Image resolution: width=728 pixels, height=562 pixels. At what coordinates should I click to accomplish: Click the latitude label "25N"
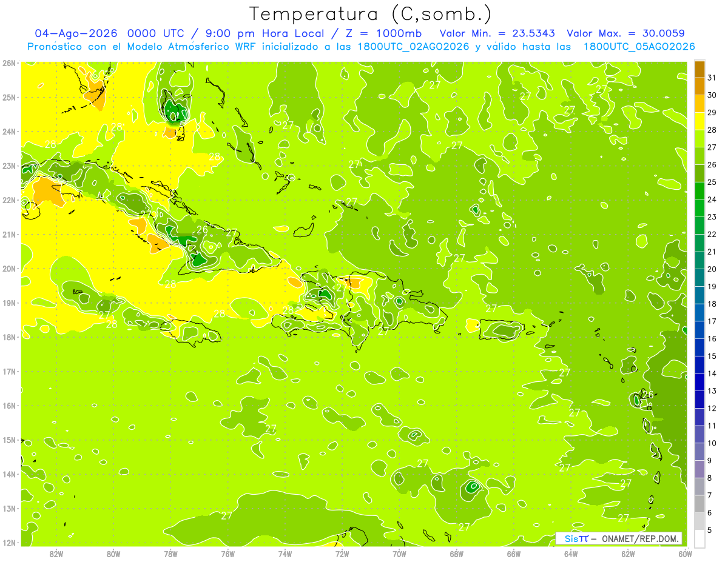(x=8, y=97)
